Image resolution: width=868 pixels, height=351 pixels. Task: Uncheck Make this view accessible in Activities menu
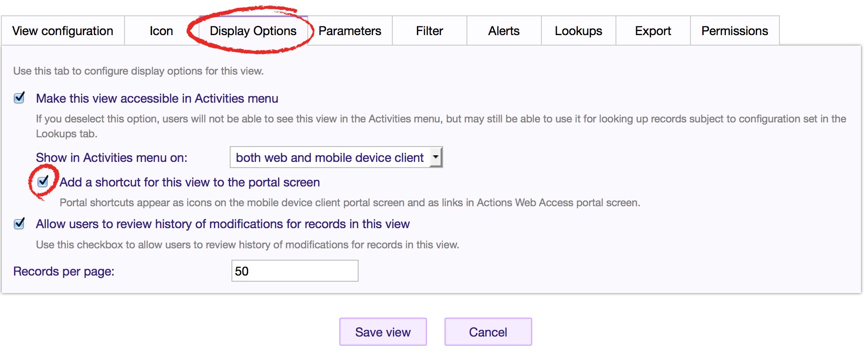19,98
